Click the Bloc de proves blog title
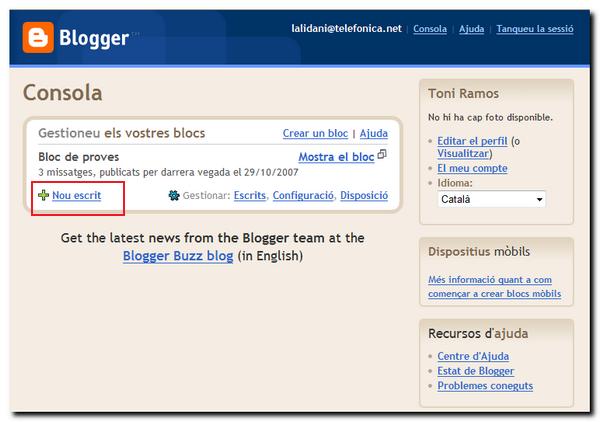This screenshot has width=600, height=422. click(78, 157)
